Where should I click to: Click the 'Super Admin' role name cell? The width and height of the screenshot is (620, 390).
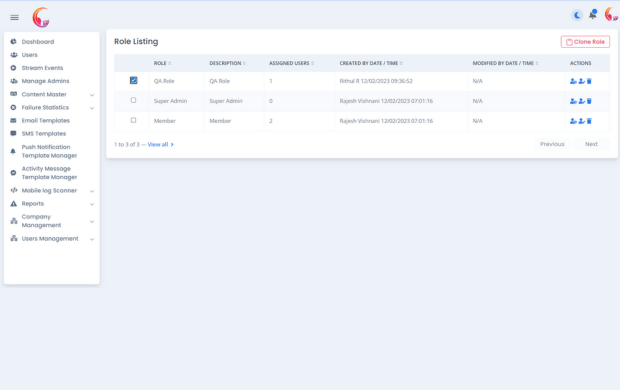click(x=170, y=101)
